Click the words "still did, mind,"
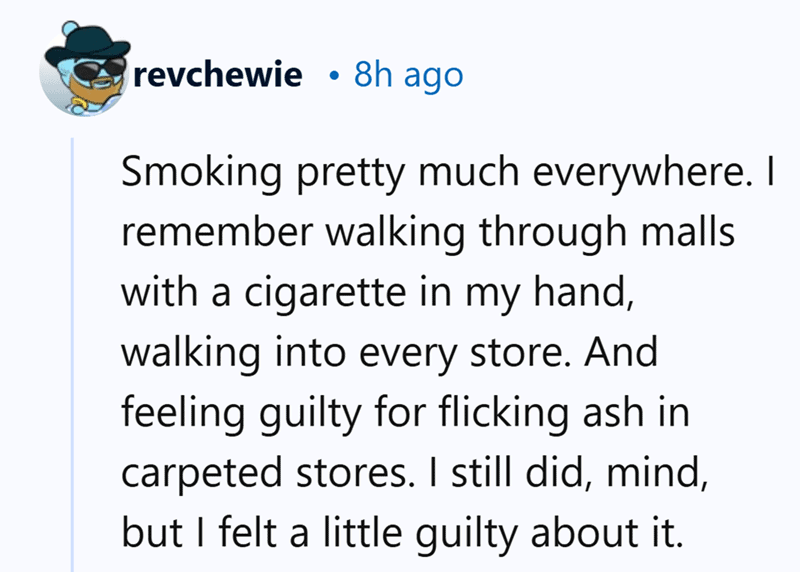The width and height of the screenshot is (800, 572). (x=579, y=474)
